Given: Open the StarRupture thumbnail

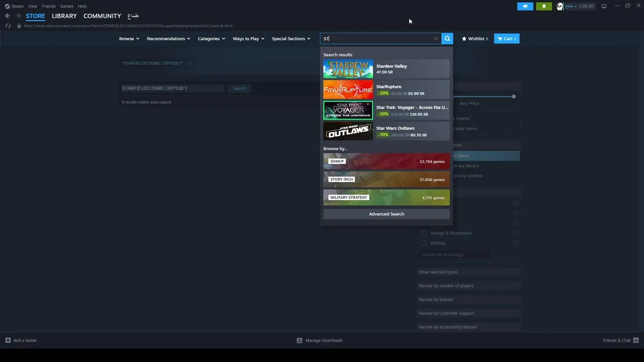Looking at the screenshot, I should pyautogui.click(x=348, y=89).
